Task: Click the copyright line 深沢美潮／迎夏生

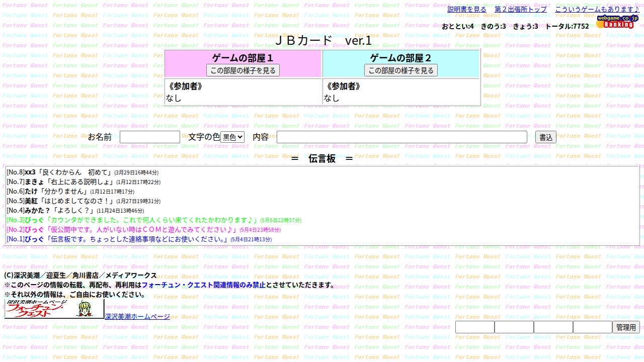Action: [x=80, y=276]
